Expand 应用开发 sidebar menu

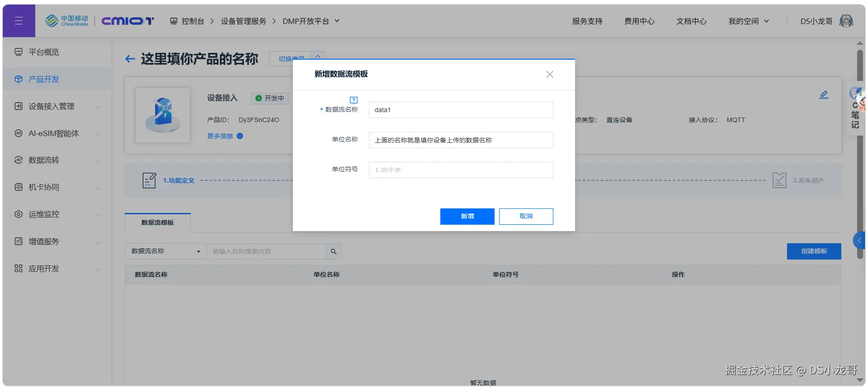tap(57, 269)
